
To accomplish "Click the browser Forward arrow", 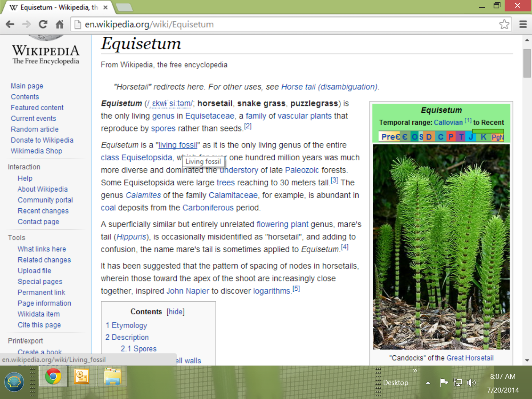I will coord(27,24).
